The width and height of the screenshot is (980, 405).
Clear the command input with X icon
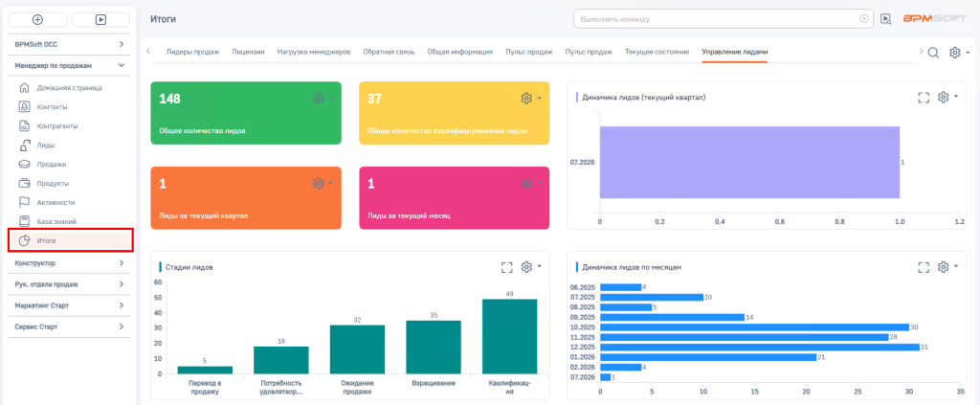(x=864, y=19)
